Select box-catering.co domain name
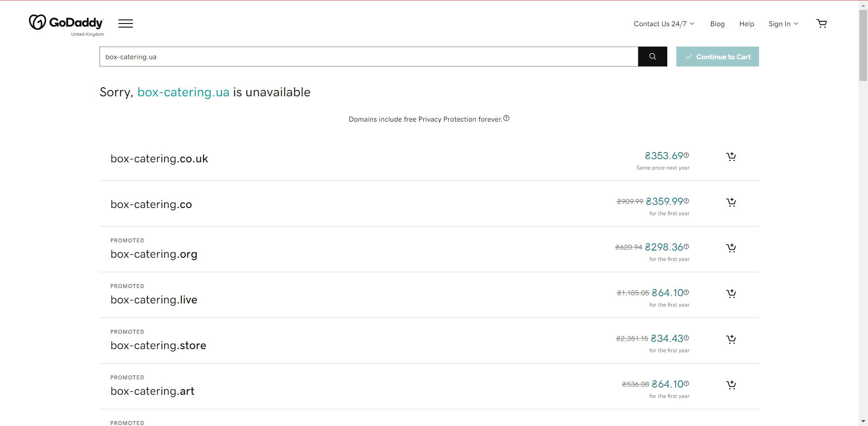Screen dimensions: 868x426 click(x=151, y=204)
